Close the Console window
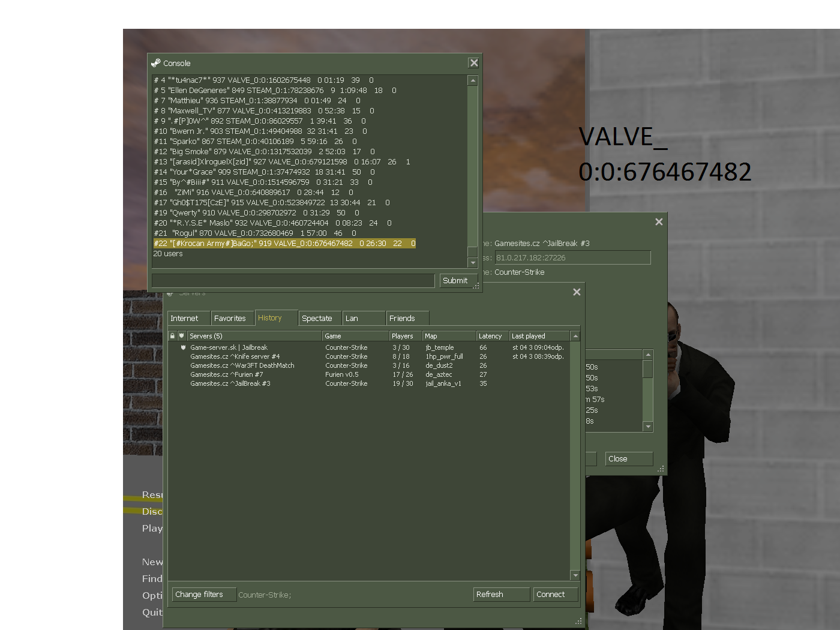Image resolution: width=840 pixels, height=630 pixels. pos(473,63)
